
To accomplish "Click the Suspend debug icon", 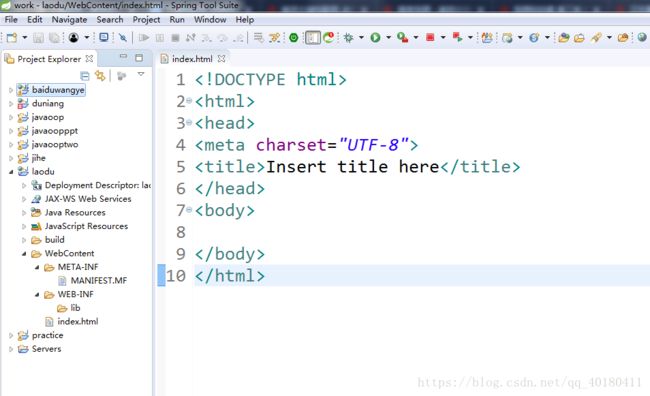I will point(160,38).
